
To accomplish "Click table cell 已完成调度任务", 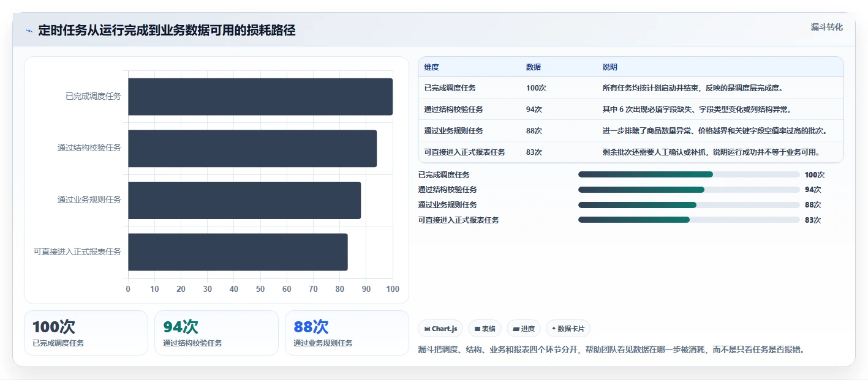I will [450, 88].
